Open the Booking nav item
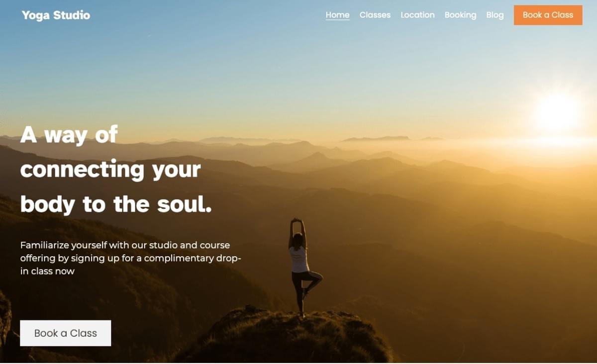This screenshot has width=597, height=364. pyautogui.click(x=460, y=15)
